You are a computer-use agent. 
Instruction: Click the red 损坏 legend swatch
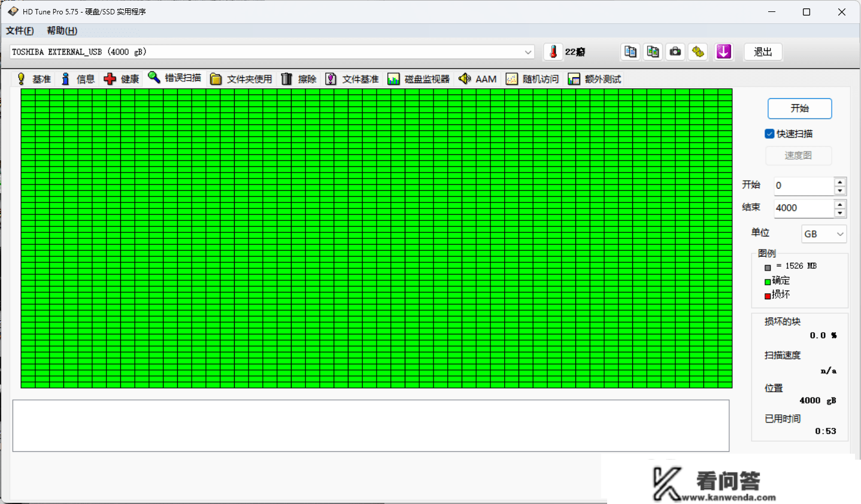tap(768, 296)
